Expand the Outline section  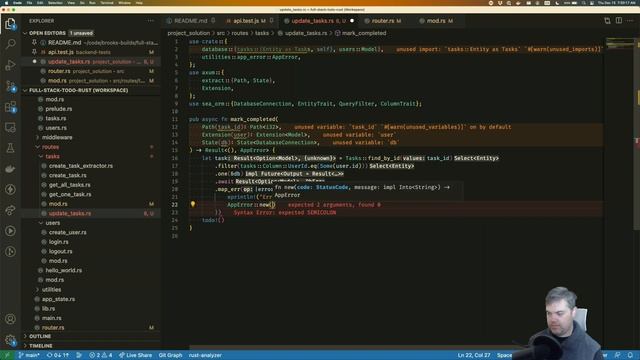coord(40,336)
